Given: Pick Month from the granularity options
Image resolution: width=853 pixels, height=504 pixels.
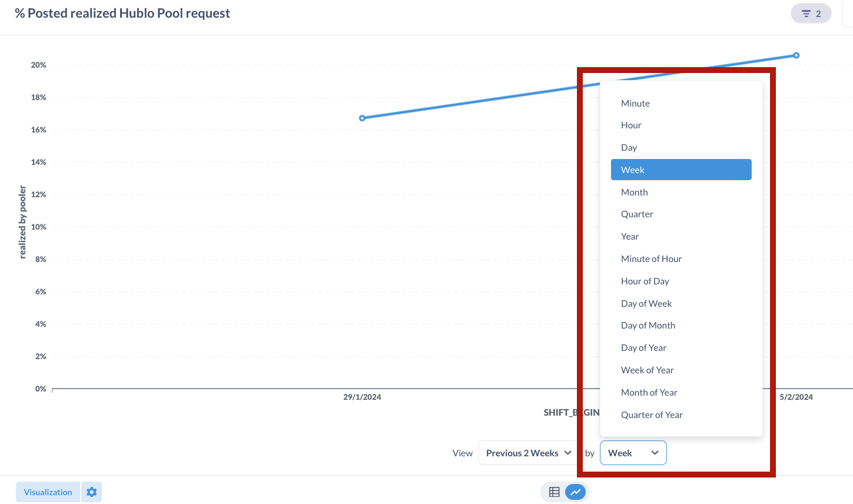Looking at the screenshot, I should (x=634, y=192).
